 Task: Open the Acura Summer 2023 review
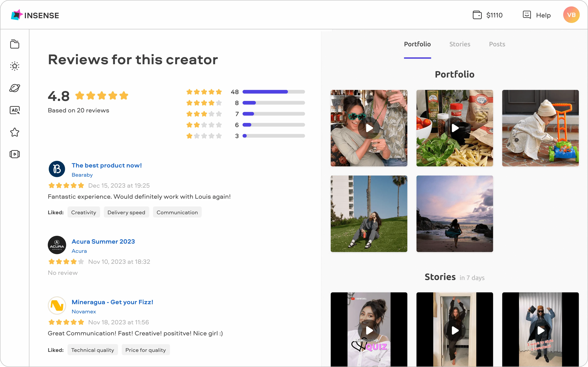click(103, 241)
